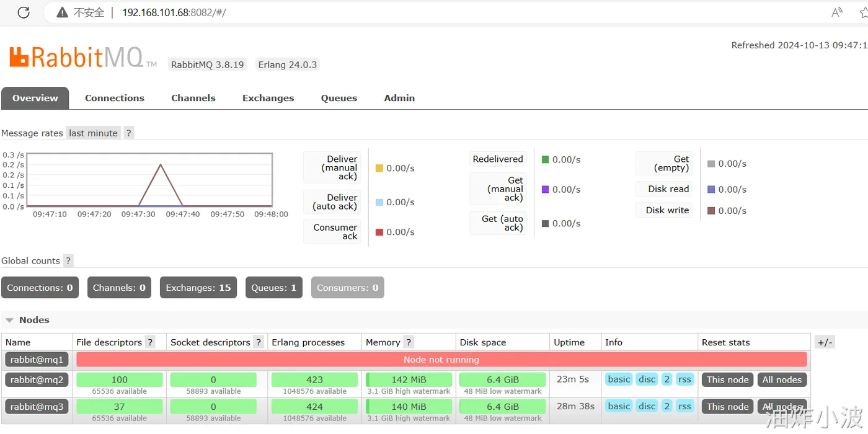Click the 'Node not running' red bar
The width and height of the screenshot is (868, 434).
click(x=441, y=360)
